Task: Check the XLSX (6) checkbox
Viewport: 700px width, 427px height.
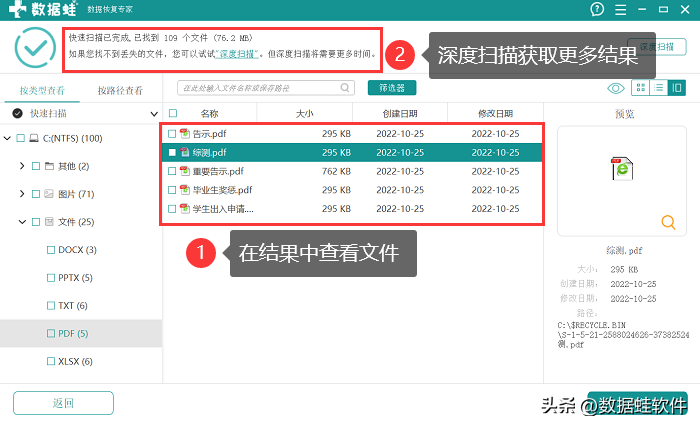Action: point(51,361)
